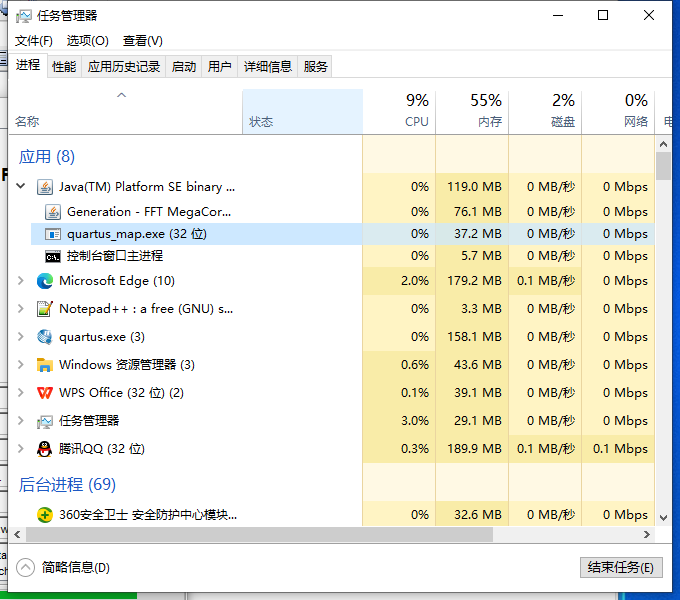This screenshot has width=680, height=600.
Task: Click the 后台进程 (69) group heading
Action: tap(67, 485)
